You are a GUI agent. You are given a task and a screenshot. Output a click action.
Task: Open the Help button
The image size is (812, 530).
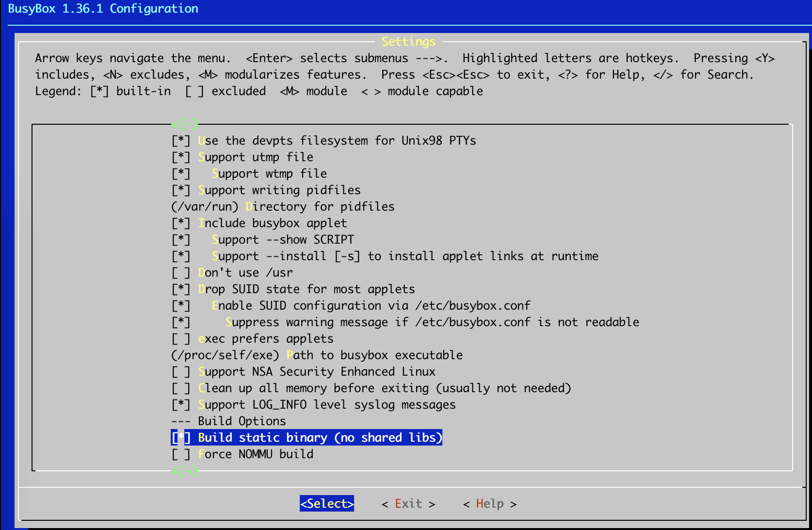point(489,504)
